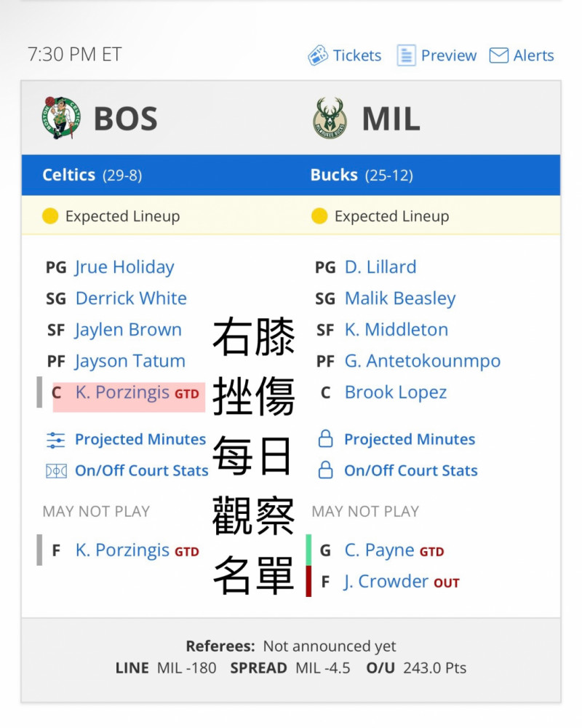Open J. Crowder OUT player link
Screen dimensions: 582x728
[402, 582]
